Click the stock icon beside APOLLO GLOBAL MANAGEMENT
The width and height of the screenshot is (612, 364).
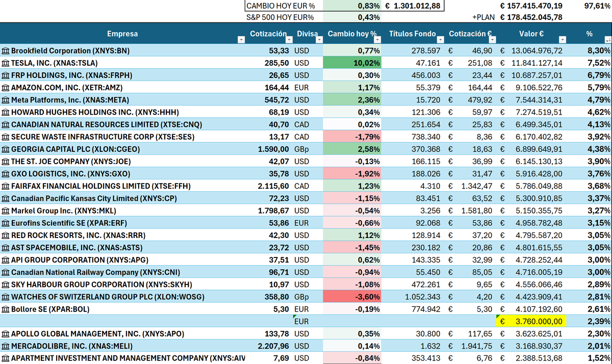click(6, 334)
